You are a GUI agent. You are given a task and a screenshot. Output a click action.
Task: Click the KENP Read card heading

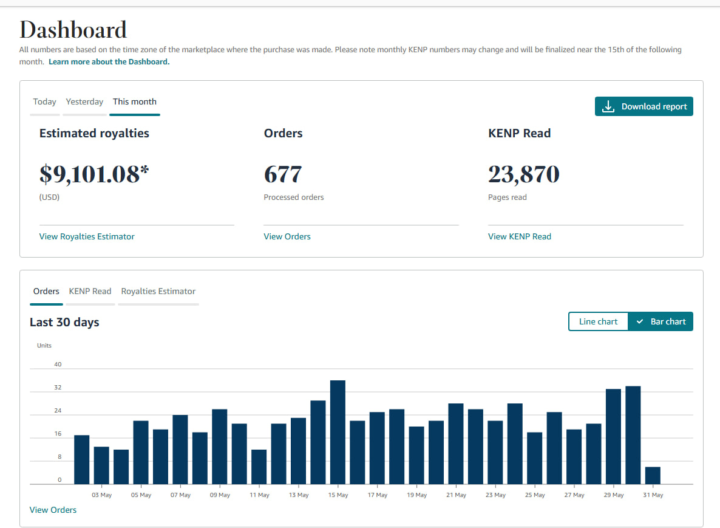point(519,133)
